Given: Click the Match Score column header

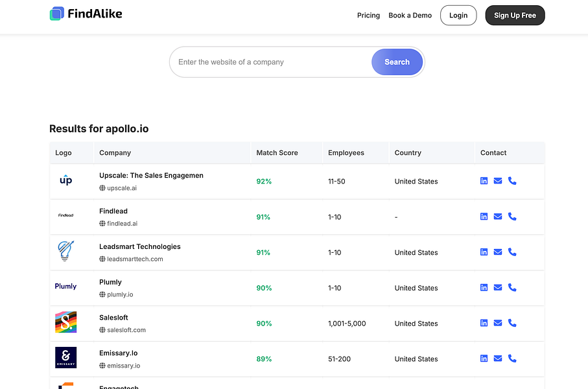Looking at the screenshot, I should [277, 153].
